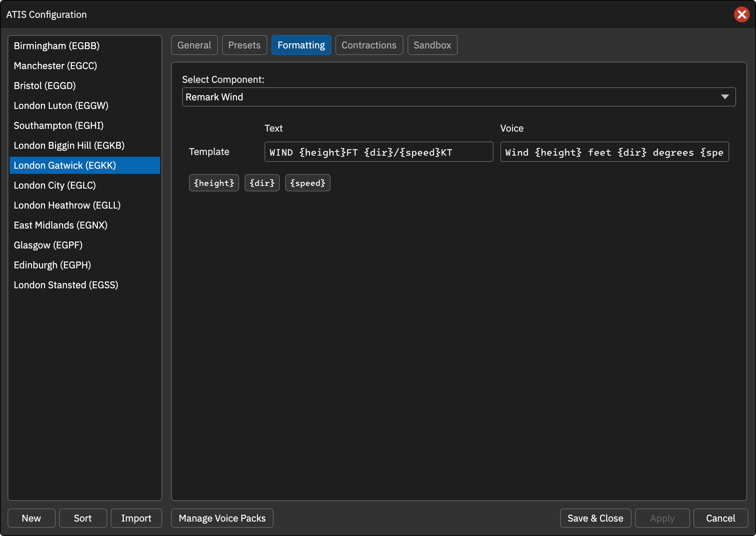Insert the {height} variable tag
Image resolution: width=756 pixels, height=536 pixels.
pyautogui.click(x=214, y=183)
